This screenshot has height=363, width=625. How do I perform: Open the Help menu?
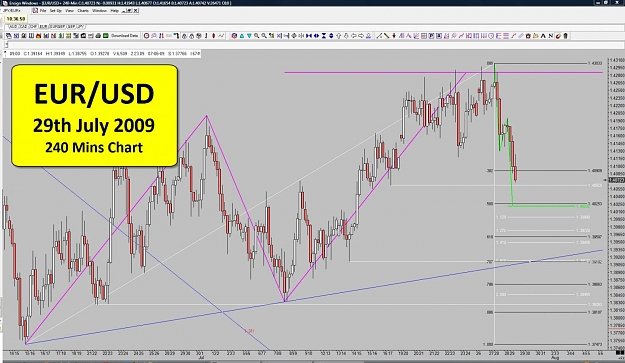pos(114,11)
